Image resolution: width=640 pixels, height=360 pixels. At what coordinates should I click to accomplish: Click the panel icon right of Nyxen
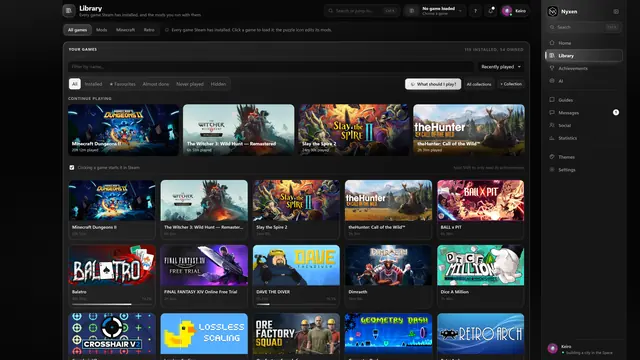(616, 12)
